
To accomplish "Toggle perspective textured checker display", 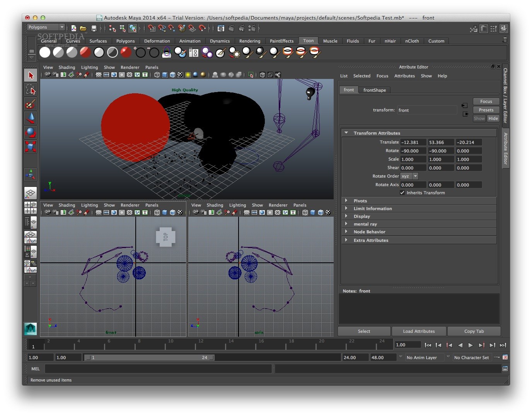I will pos(180,75).
